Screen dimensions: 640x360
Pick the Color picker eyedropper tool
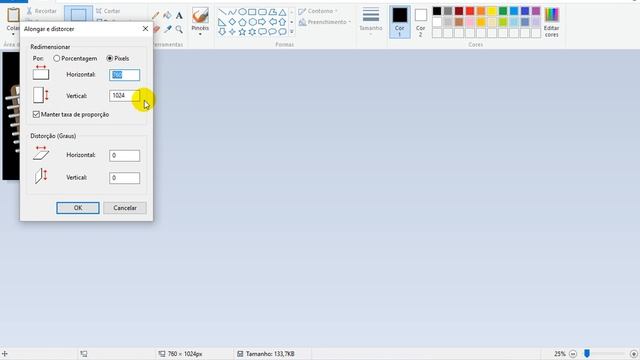tap(167, 29)
